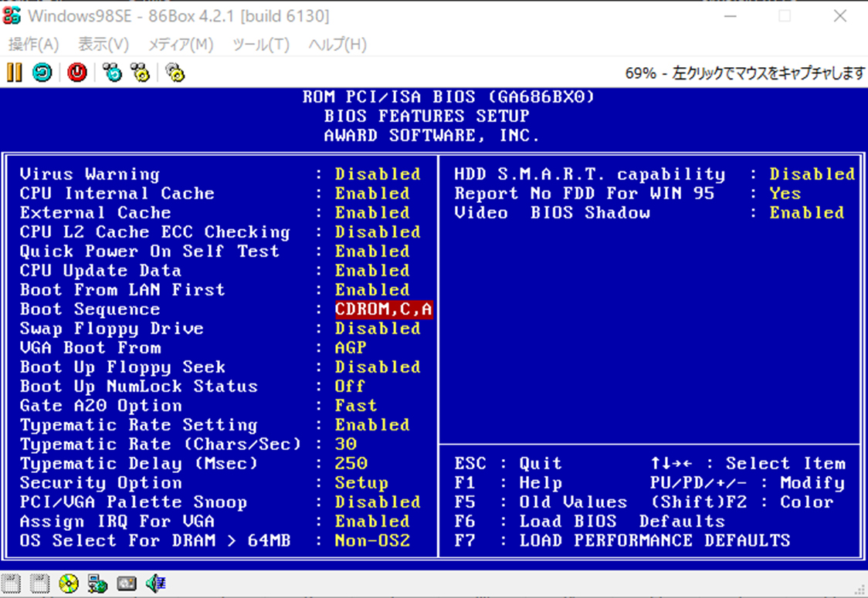
Task: Click the 'PCI/VGA Palette Snoop' label
Action: [133, 502]
